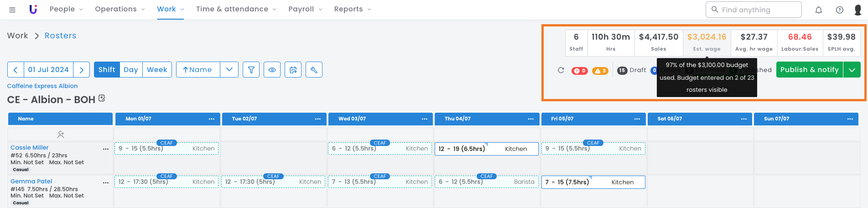Screen dimensions: 868x208
Task: Switch roster view to Week
Action: pos(157,70)
